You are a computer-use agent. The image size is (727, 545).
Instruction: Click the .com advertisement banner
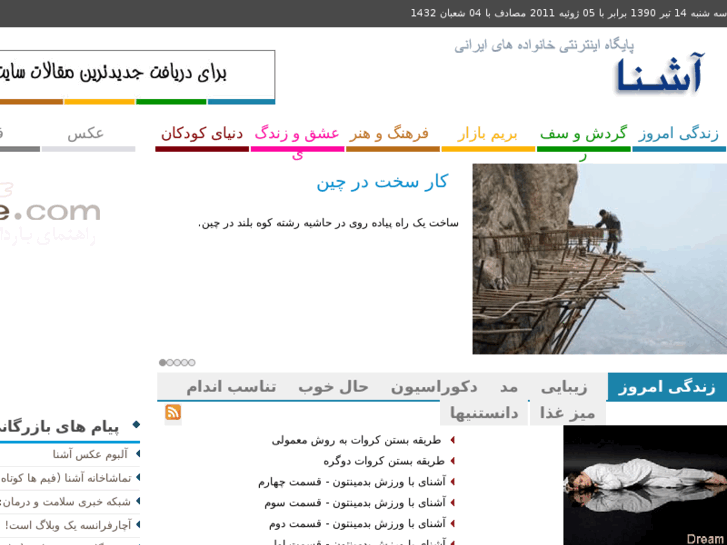point(50,214)
